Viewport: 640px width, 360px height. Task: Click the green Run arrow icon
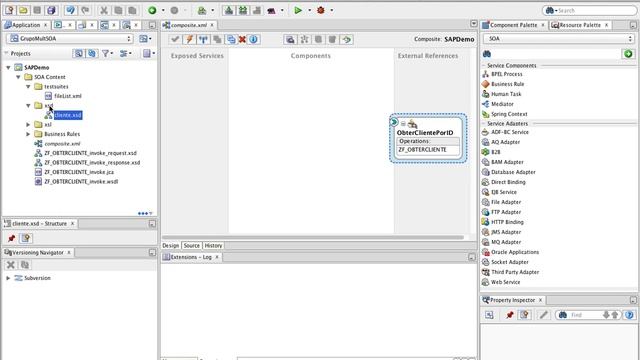pos(298,10)
